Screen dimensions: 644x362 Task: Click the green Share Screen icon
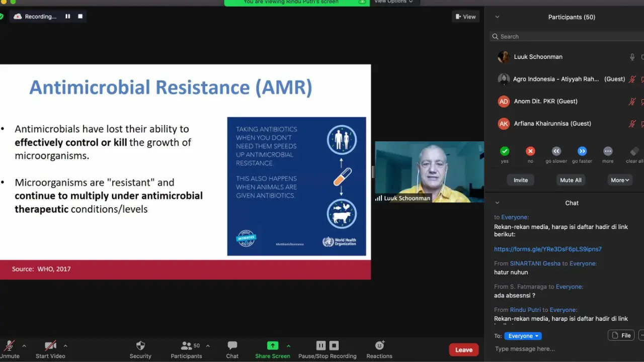[x=272, y=345]
